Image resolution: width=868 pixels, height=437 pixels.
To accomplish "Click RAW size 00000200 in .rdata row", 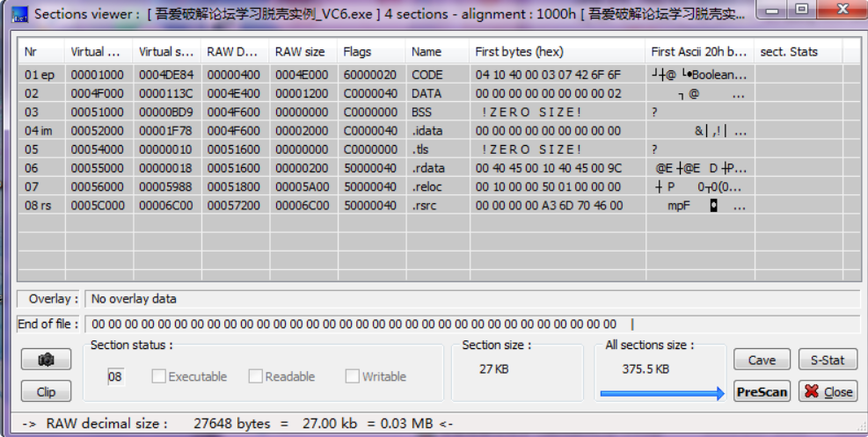I will [x=302, y=168].
